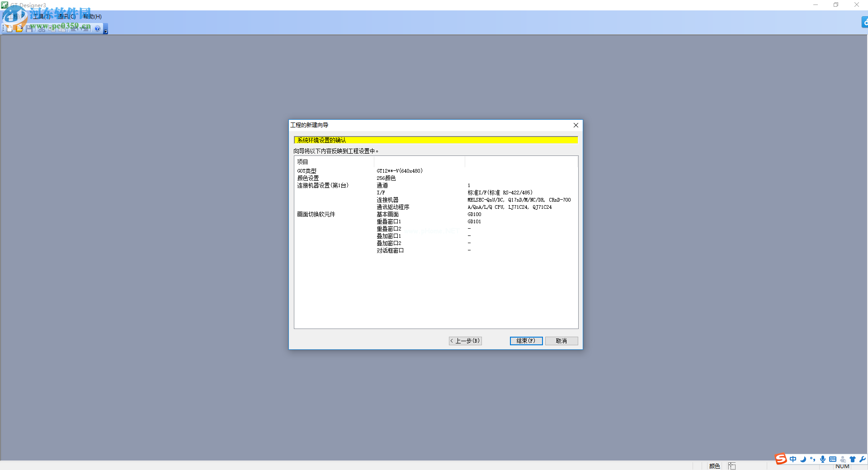Click the GT Designer3 app icon in title bar
This screenshot has height=470, width=868.
click(5, 5)
